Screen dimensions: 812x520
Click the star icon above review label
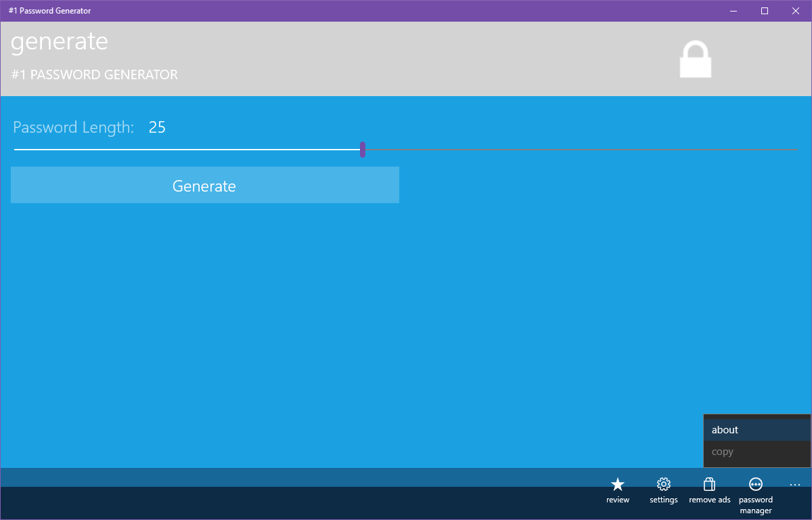tap(617, 485)
